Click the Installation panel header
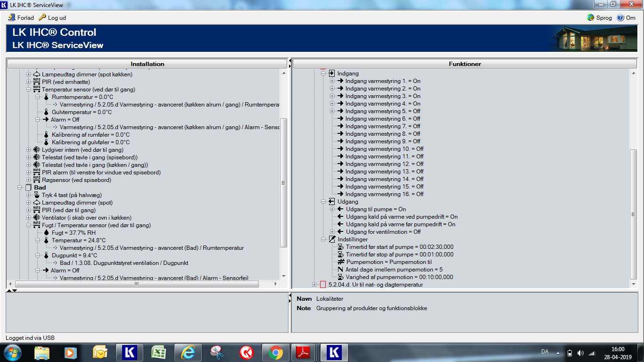The image size is (644, 362). click(x=147, y=64)
